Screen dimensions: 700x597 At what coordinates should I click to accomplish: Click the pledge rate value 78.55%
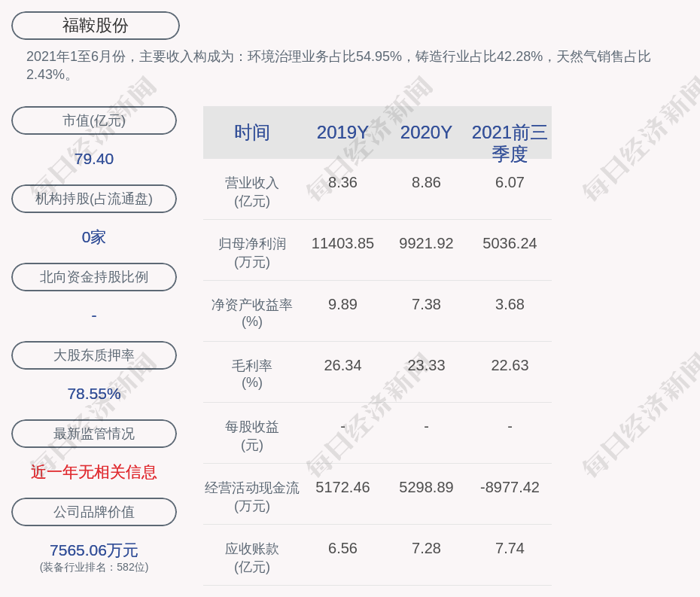coord(94,394)
